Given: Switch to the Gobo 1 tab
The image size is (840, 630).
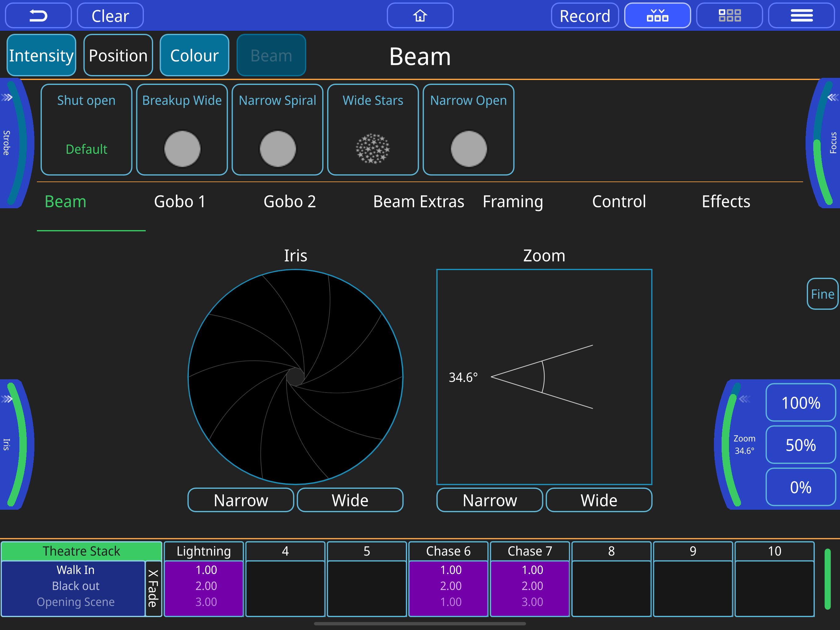Looking at the screenshot, I should click(180, 201).
